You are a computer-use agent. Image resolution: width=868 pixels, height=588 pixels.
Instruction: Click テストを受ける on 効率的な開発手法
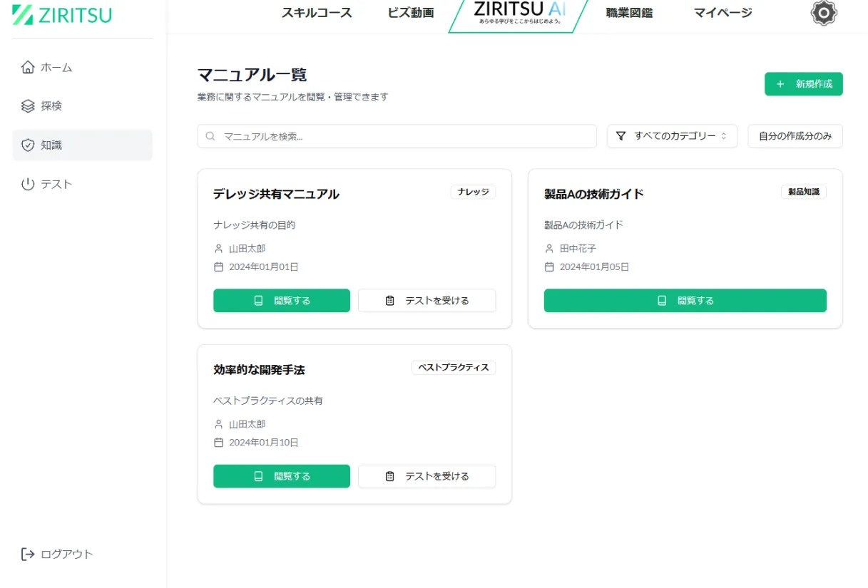tap(427, 476)
